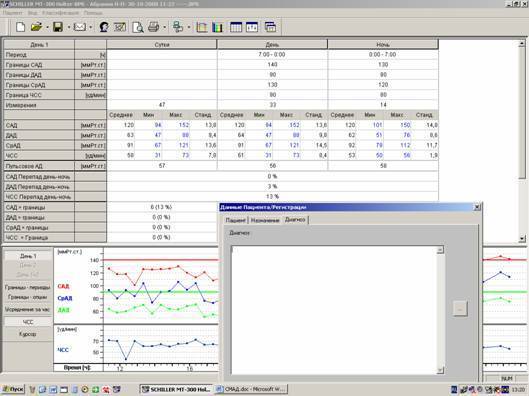Toggle the Границы - периоды limits option
Screen dimensions: 529x396
coord(28,287)
